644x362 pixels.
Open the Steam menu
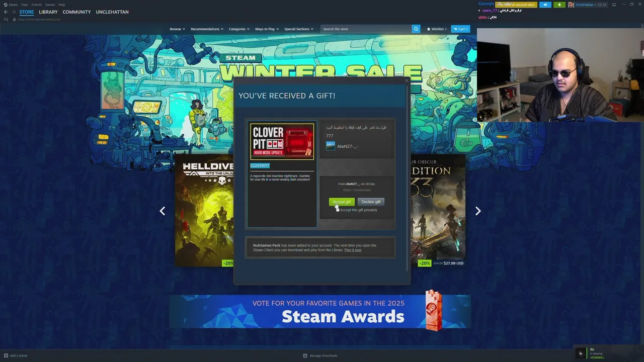click(13, 5)
